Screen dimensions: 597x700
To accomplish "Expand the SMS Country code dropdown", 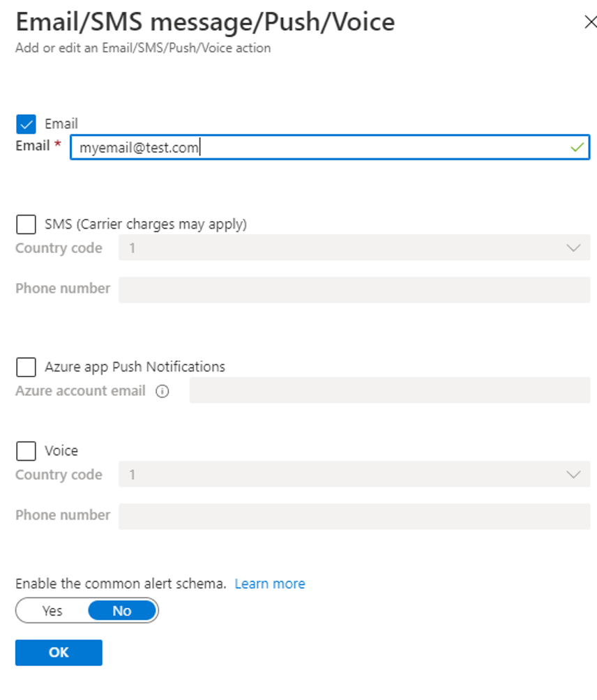I will (x=354, y=248).
